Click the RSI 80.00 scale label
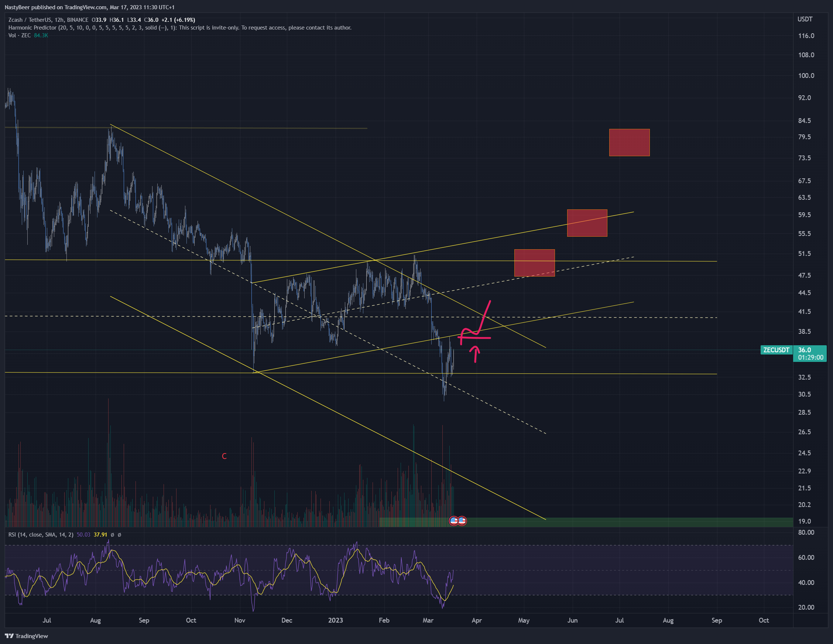The image size is (833, 644). point(806,532)
